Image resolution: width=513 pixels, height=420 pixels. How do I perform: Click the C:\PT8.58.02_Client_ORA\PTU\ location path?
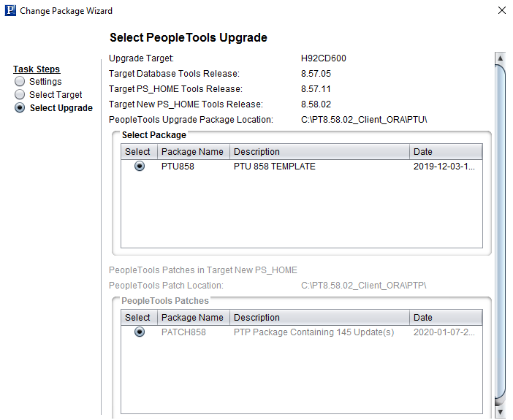[x=364, y=120]
